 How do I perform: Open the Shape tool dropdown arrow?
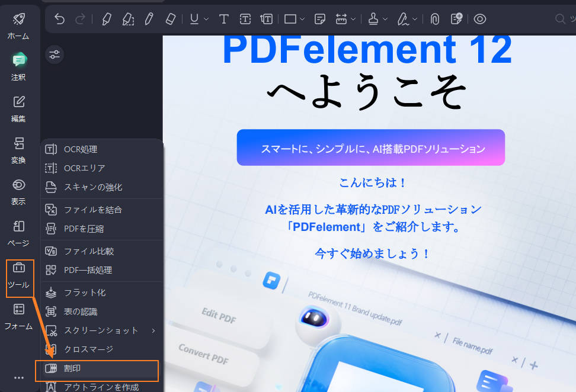tap(302, 18)
